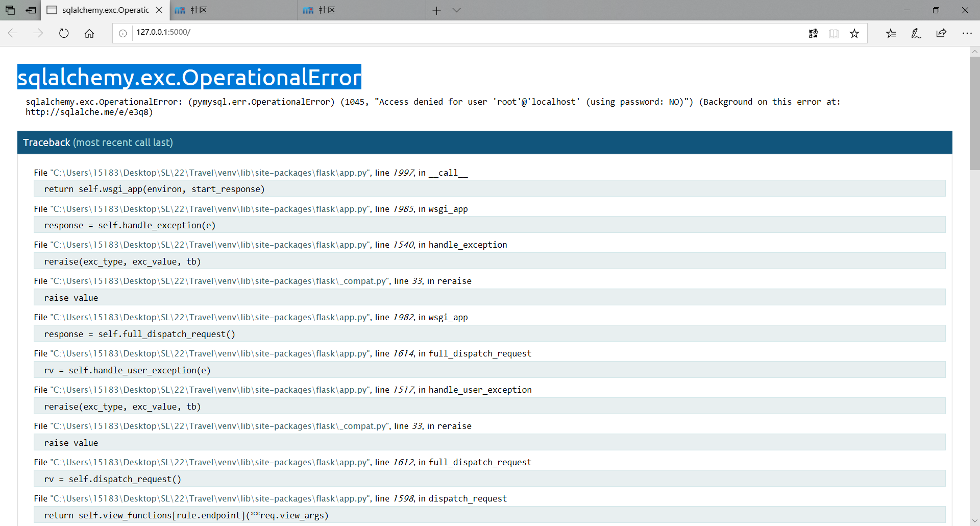Open first reraise(exc_type, exc_value, tb) frame

[x=489, y=261]
